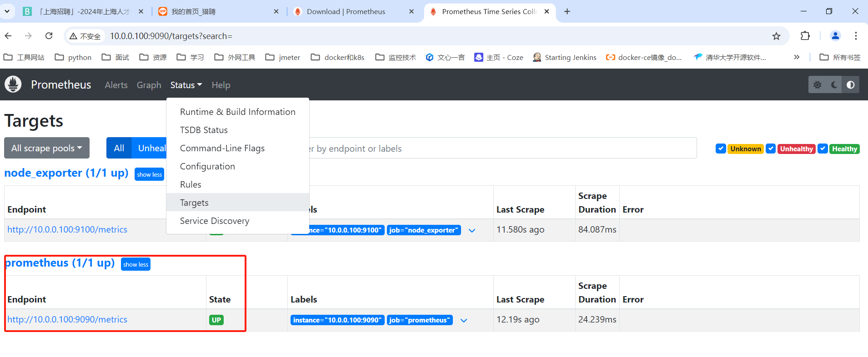Open Service Discovery from the menu

(238, 221)
